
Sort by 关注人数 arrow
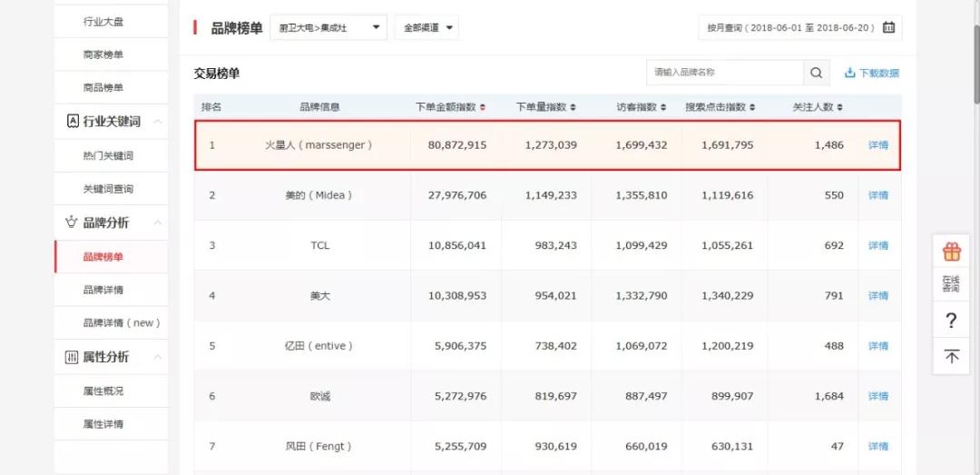click(840, 108)
